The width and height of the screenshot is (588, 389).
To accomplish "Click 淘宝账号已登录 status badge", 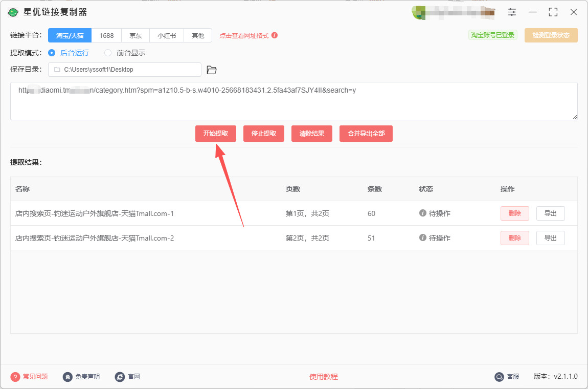I will click(x=493, y=35).
